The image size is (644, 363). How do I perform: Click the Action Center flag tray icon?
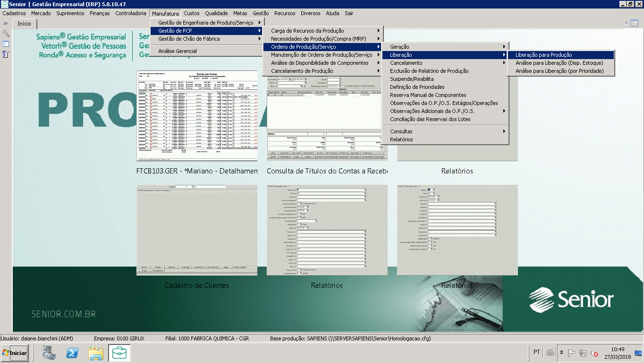pyautogui.click(x=572, y=353)
